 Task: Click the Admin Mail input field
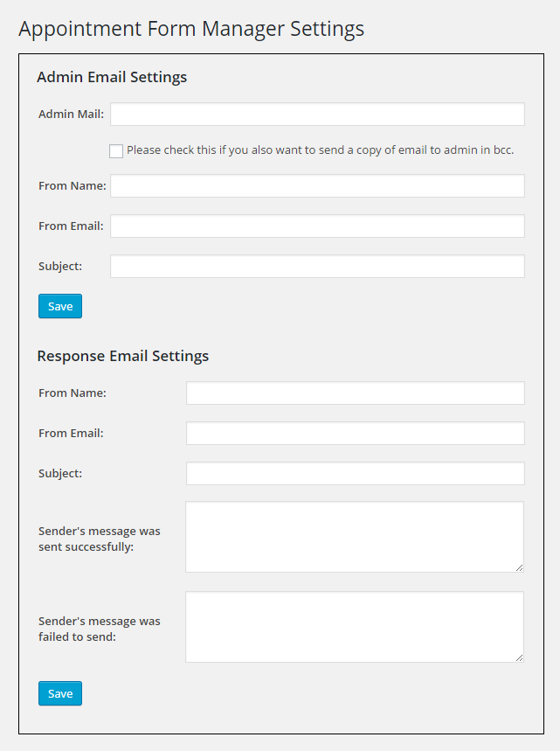317,114
